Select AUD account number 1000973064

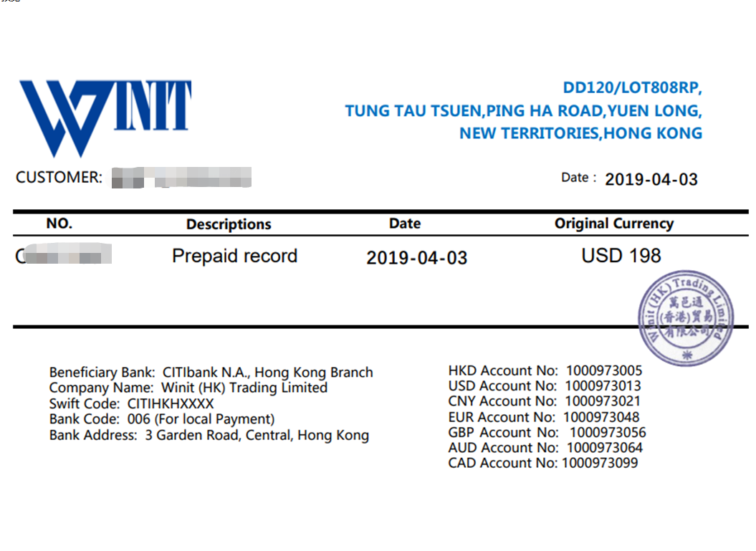(x=605, y=448)
